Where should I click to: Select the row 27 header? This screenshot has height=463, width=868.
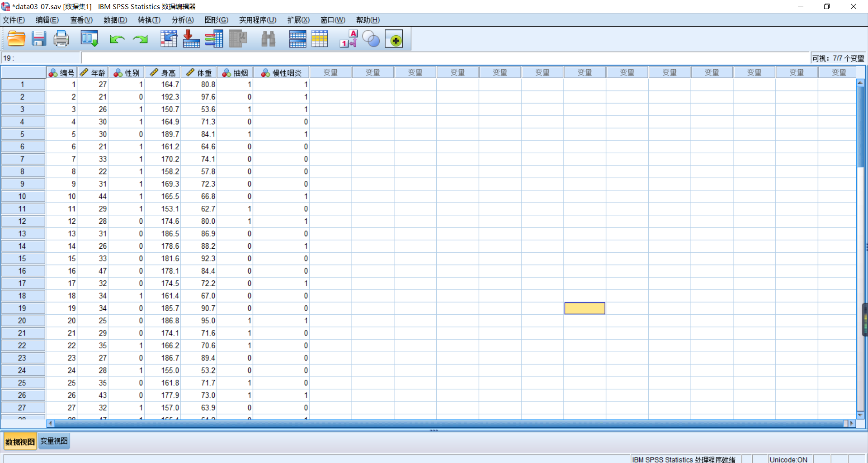point(23,408)
